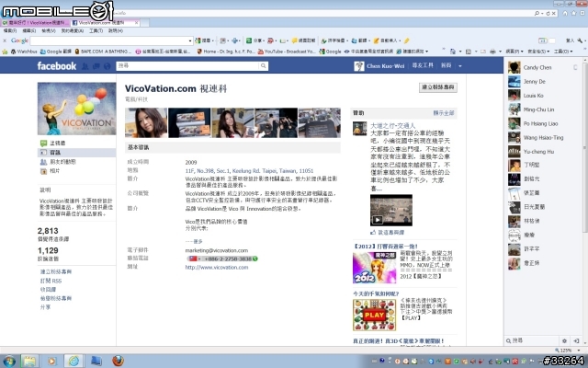
Task: Close the Google toolbar with X
Action: click(x=5, y=40)
